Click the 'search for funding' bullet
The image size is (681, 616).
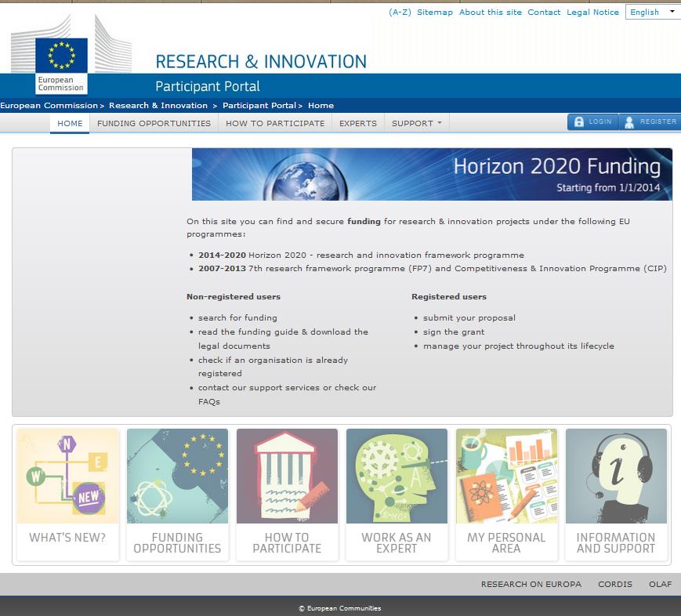pyautogui.click(x=237, y=318)
